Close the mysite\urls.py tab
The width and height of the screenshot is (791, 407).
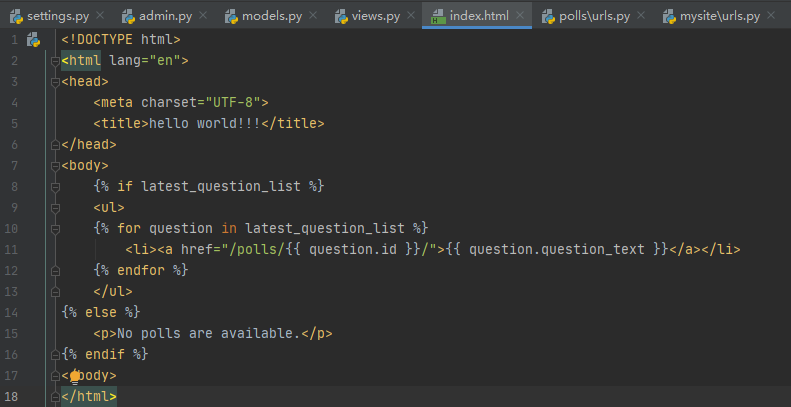(x=774, y=17)
